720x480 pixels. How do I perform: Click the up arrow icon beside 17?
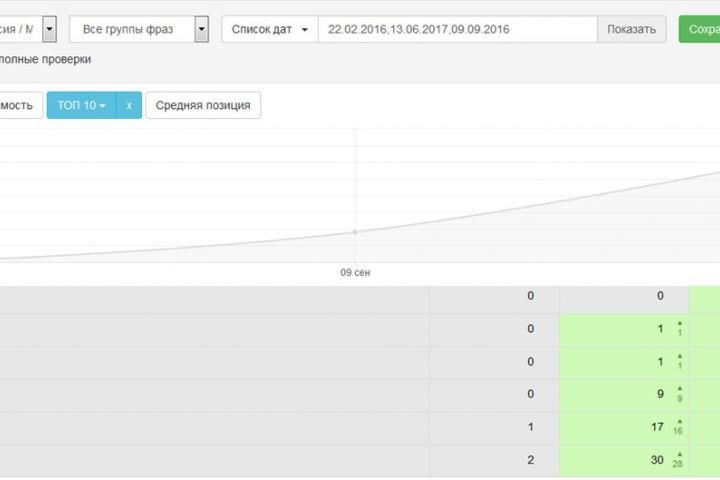(680, 421)
